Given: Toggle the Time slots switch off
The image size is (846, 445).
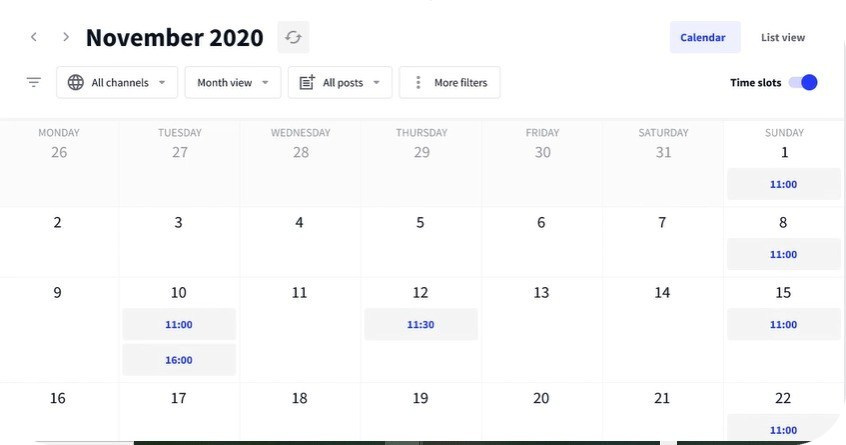Looking at the screenshot, I should tap(803, 83).
